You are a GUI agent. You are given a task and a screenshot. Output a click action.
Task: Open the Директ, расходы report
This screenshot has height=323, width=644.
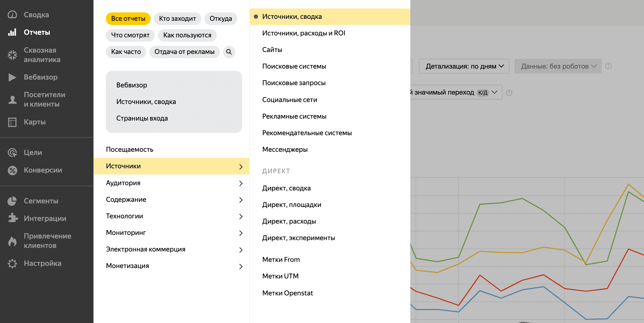(x=289, y=221)
